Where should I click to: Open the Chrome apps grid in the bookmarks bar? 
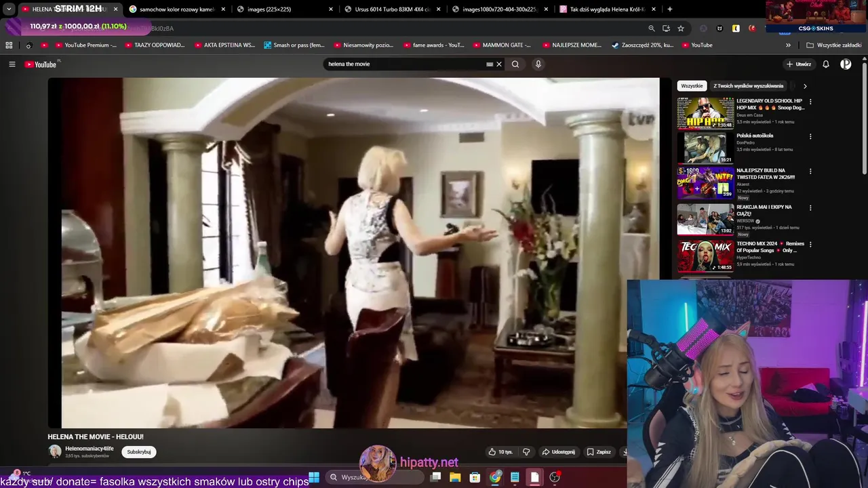(x=9, y=45)
